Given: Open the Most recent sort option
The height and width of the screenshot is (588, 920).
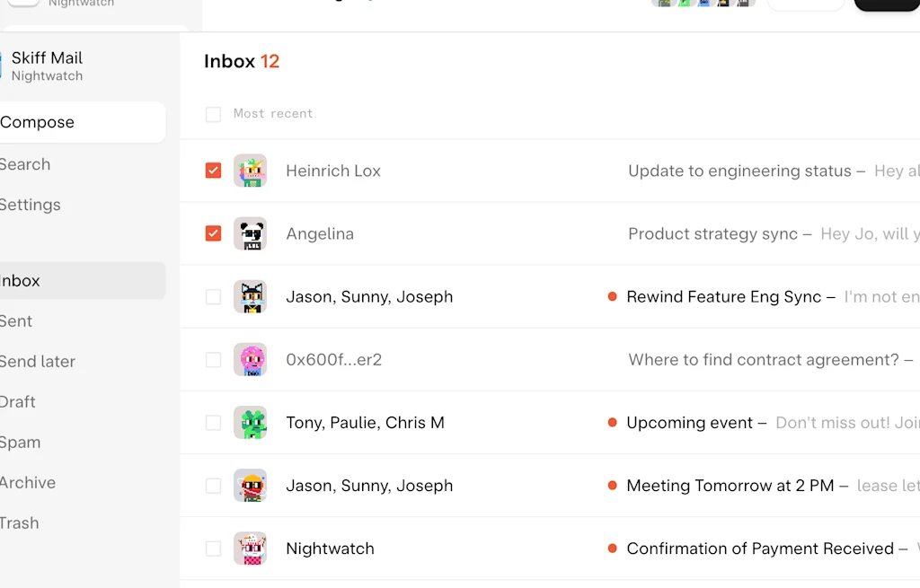Looking at the screenshot, I should [x=273, y=113].
